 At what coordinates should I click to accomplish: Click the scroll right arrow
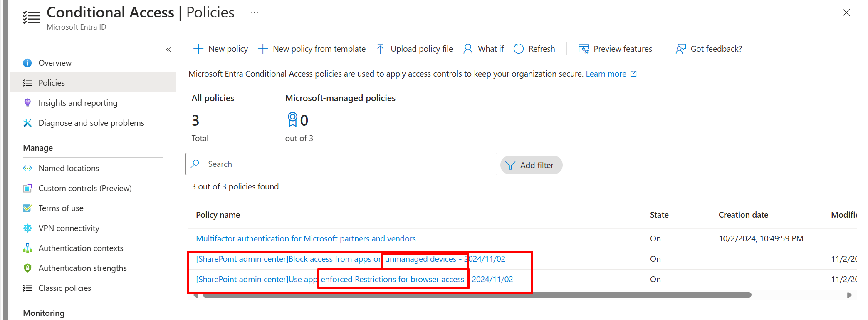coord(849,295)
